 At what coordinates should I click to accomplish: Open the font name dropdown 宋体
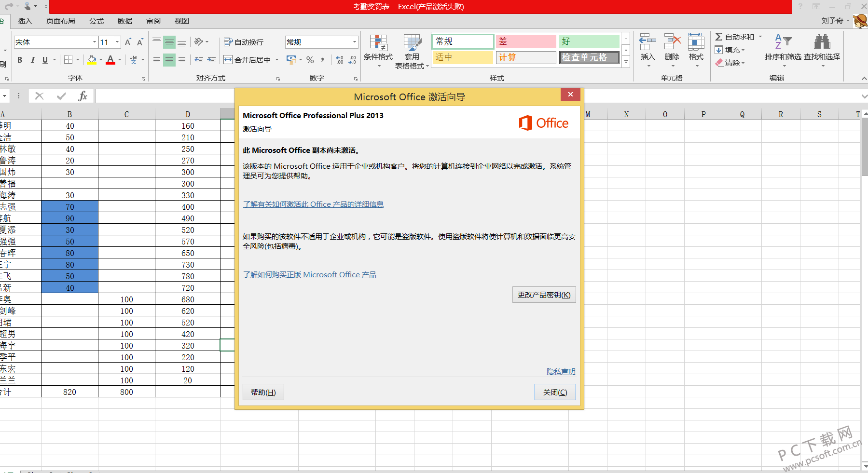coord(95,42)
